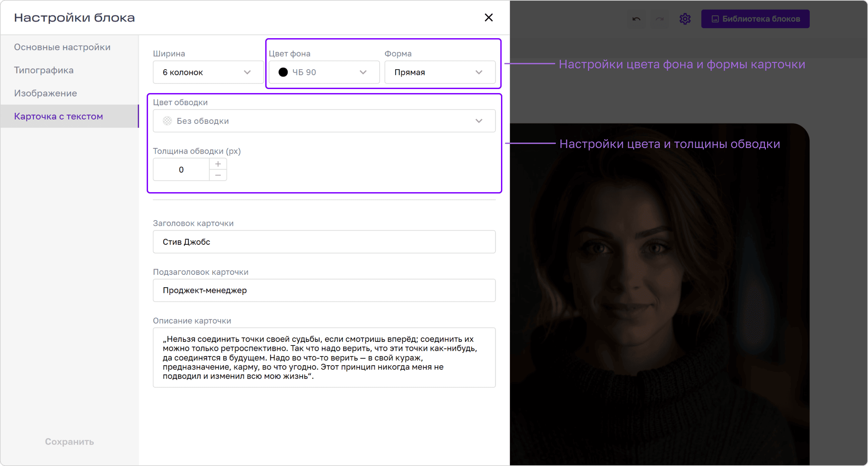Click the Подзаголовок карточки field
This screenshot has height=466, width=868.
click(x=324, y=291)
